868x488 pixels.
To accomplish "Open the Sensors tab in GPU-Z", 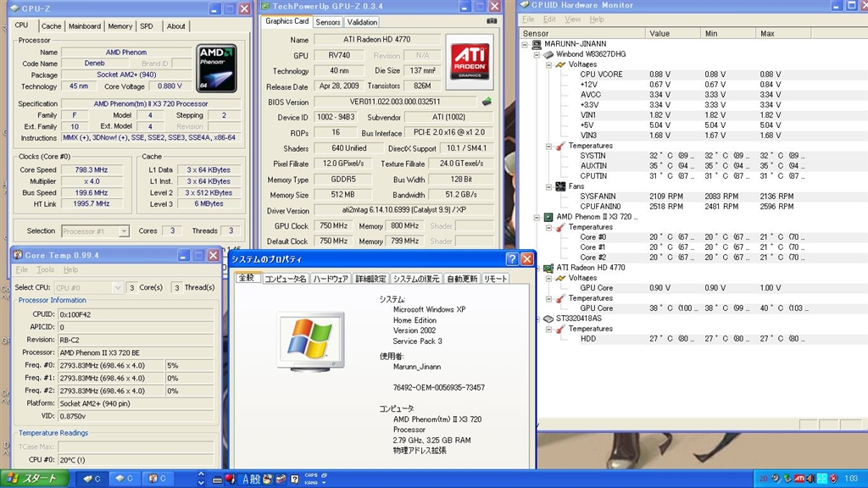I will (328, 22).
